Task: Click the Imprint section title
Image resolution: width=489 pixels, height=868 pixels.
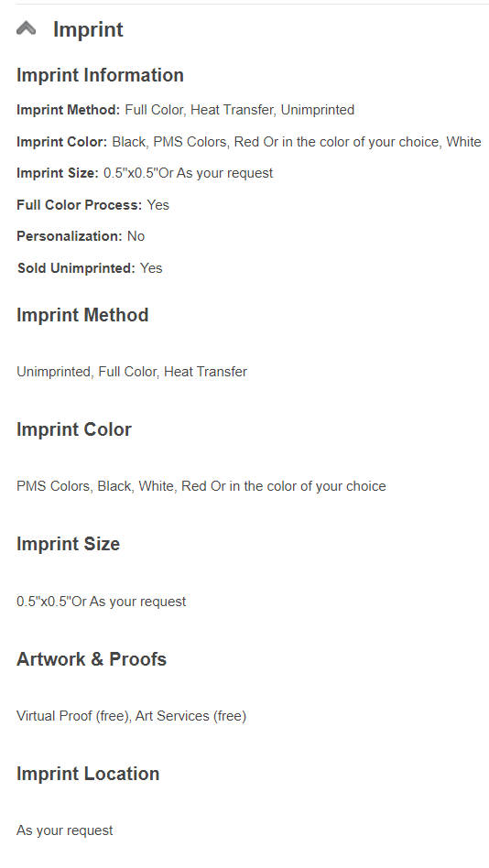Action: click(x=88, y=30)
